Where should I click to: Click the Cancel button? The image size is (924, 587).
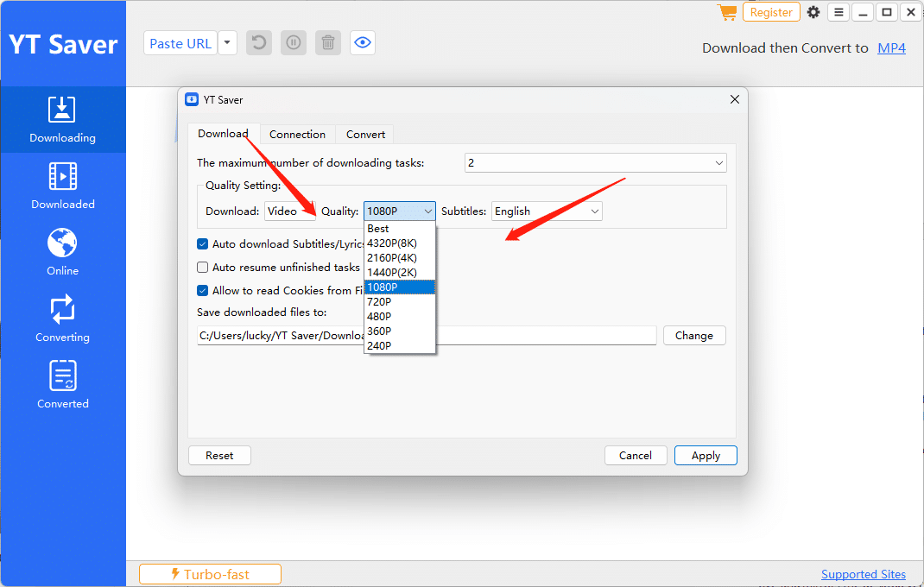pos(636,456)
